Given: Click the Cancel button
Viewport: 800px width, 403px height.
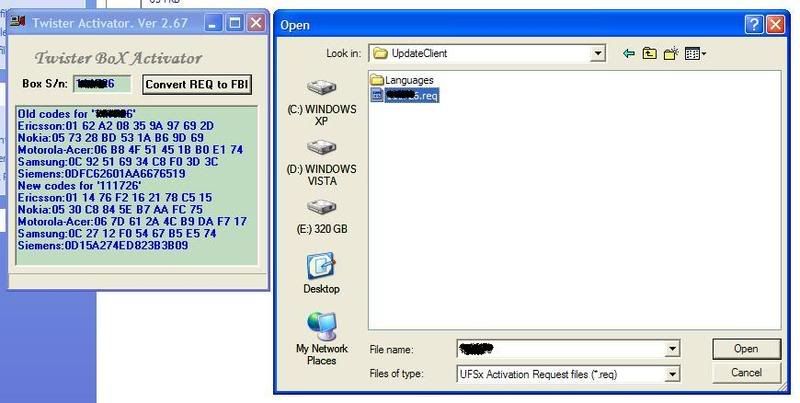Looking at the screenshot, I should (x=746, y=373).
